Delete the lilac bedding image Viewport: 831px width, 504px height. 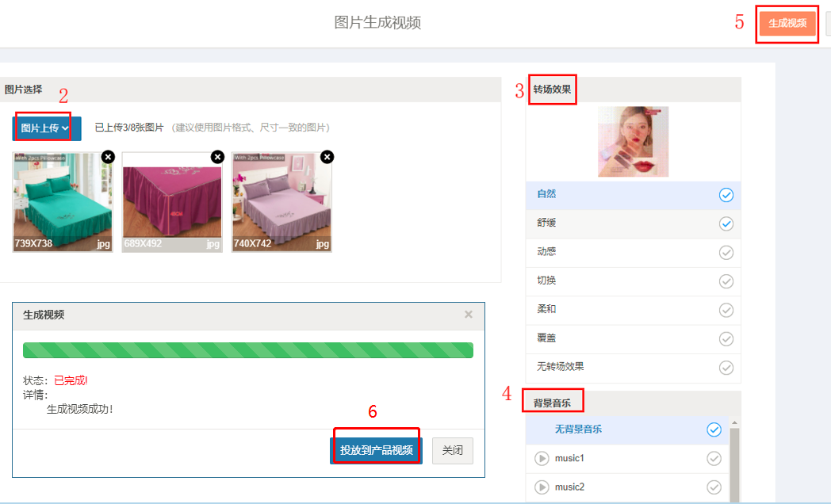327,157
